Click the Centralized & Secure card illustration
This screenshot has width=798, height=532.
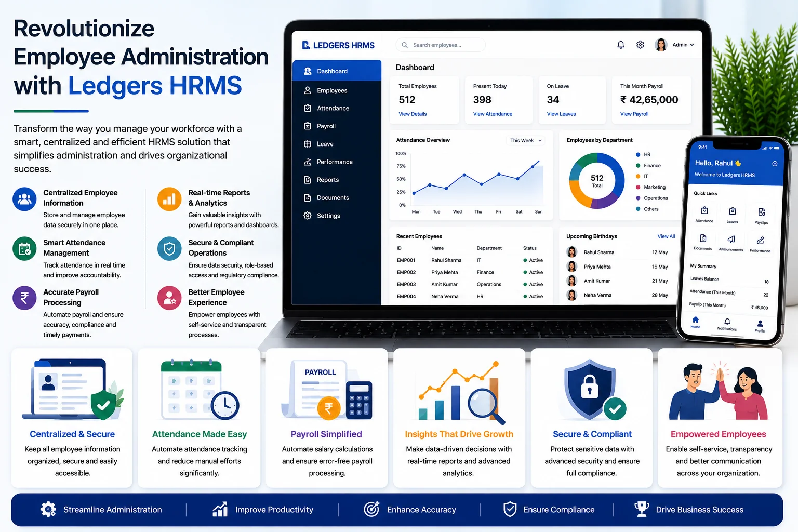pos(73,389)
